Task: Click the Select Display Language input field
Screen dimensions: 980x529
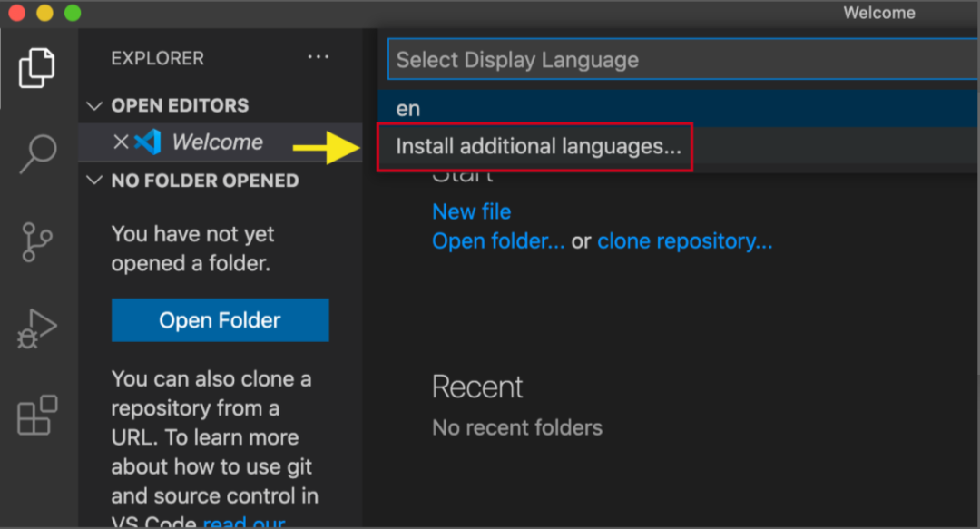Action: point(683,59)
